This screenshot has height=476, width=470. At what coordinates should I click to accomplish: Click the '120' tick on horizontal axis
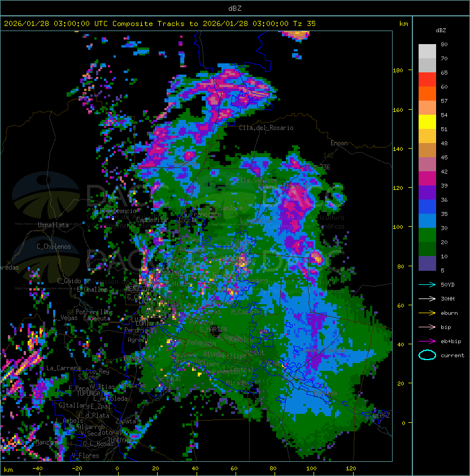point(351,469)
